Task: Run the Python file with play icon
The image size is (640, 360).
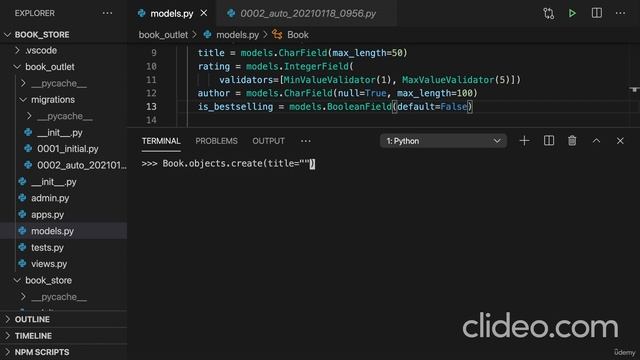Action: tap(572, 13)
